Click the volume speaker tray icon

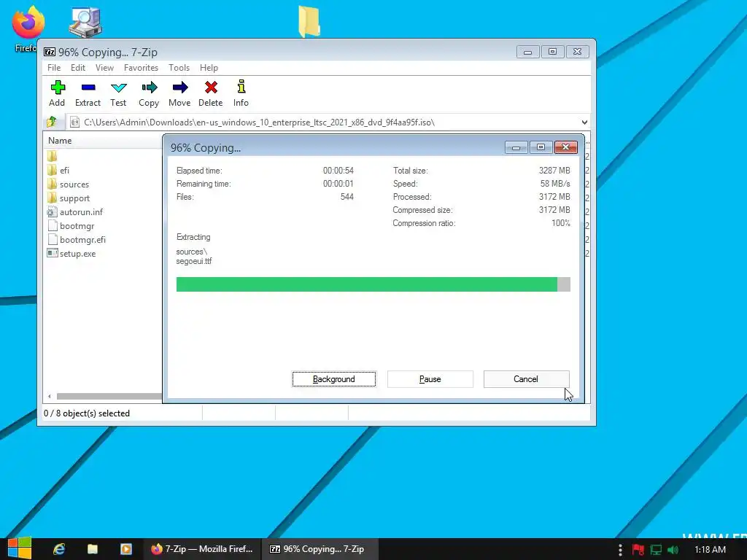click(x=673, y=550)
